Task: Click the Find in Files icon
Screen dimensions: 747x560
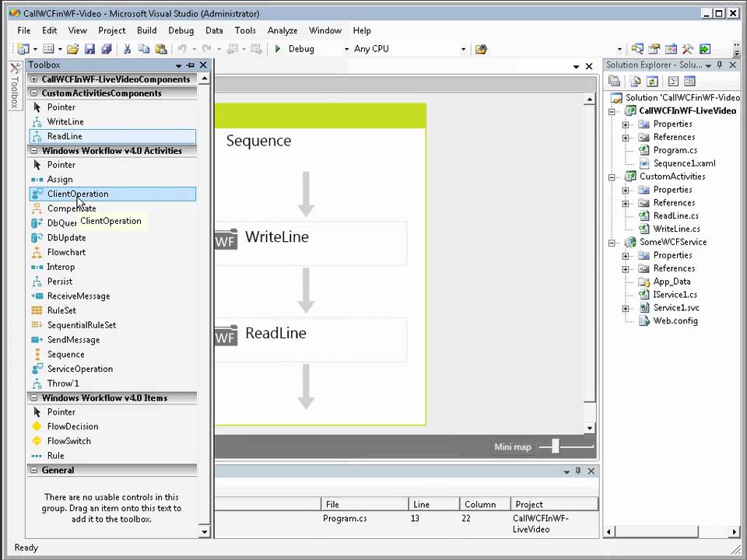Action: click(481, 49)
